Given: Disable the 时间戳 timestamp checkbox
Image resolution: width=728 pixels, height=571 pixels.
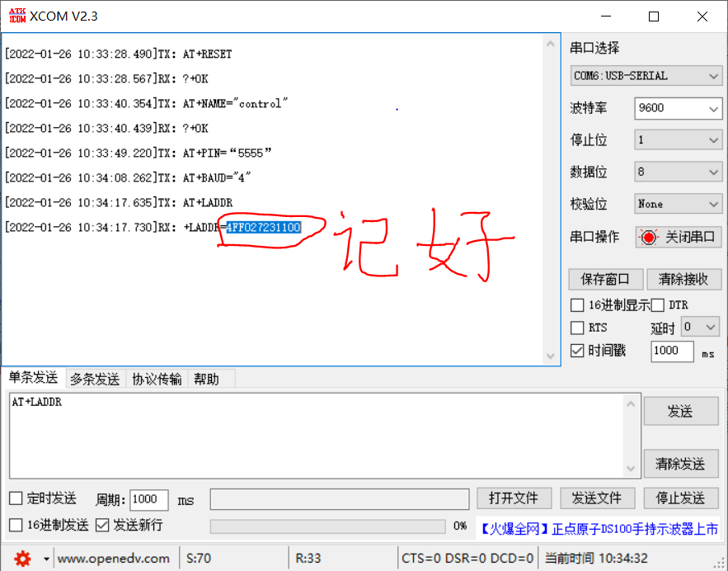Looking at the screenshot, I should (x=576, y=349).
